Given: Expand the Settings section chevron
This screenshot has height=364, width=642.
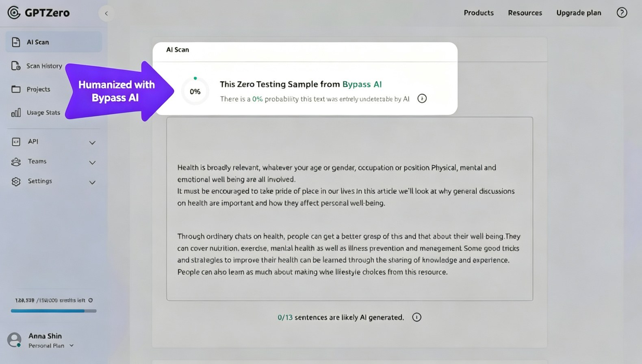Looking at the screenshot, I should (92, 182).
